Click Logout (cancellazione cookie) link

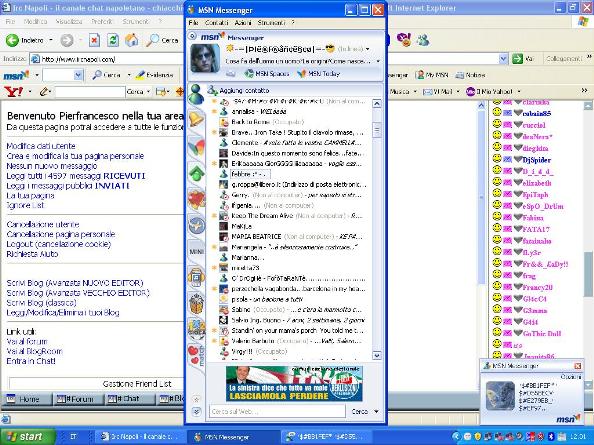coord(59,244)
